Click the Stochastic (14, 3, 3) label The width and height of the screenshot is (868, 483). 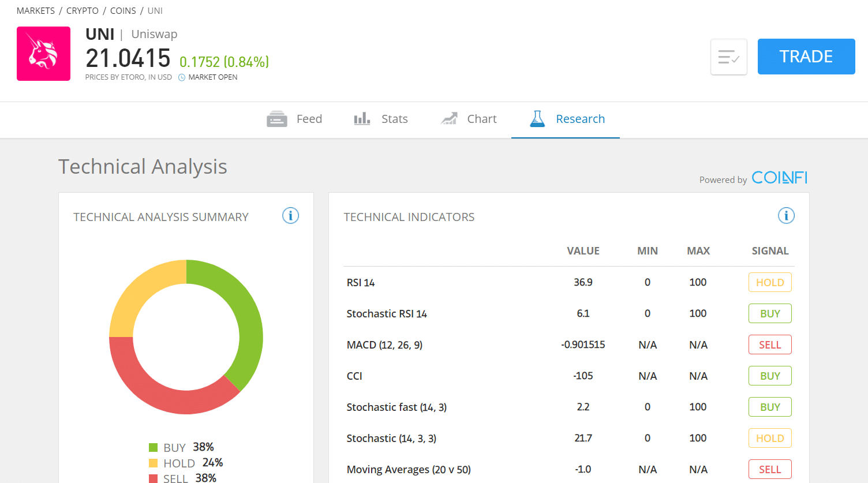391,439
